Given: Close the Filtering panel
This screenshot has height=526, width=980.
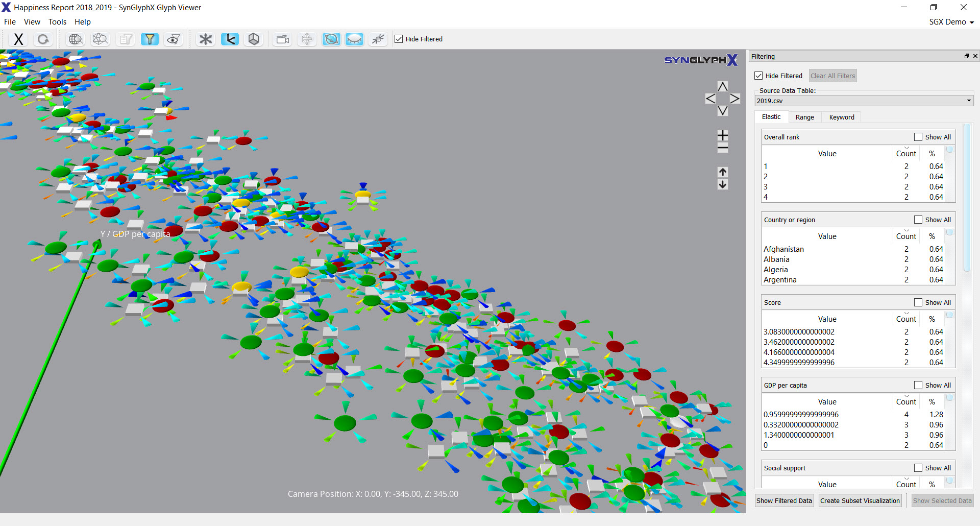Looking at the screenshot, I should pos(975,56).
